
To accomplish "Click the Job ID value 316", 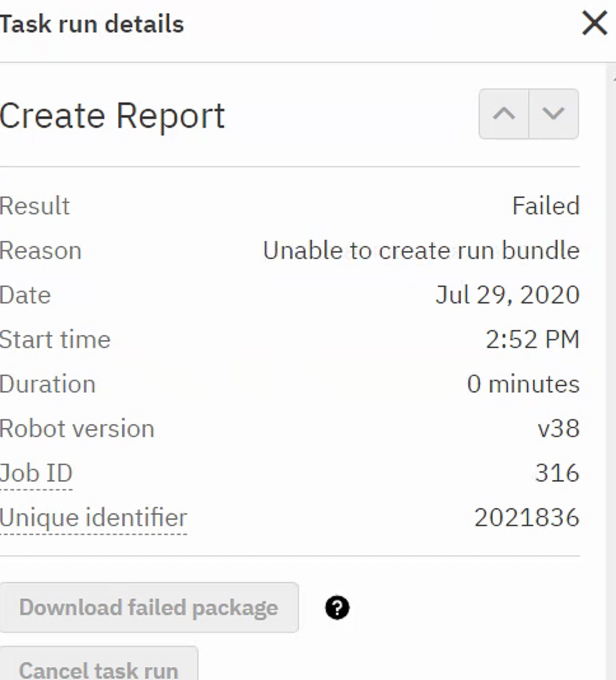I will [x=557, y=473].
